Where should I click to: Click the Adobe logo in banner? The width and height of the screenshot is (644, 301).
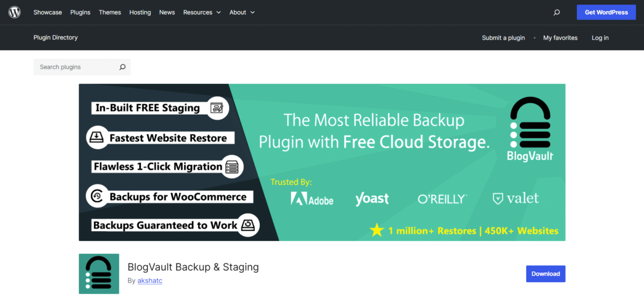click(x=312, y=199)
